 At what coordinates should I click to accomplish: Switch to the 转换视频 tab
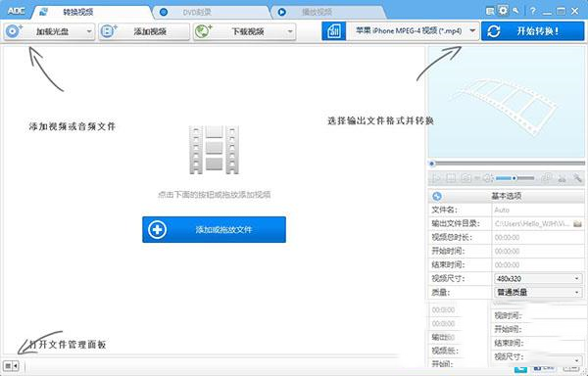tap(92, 12)
